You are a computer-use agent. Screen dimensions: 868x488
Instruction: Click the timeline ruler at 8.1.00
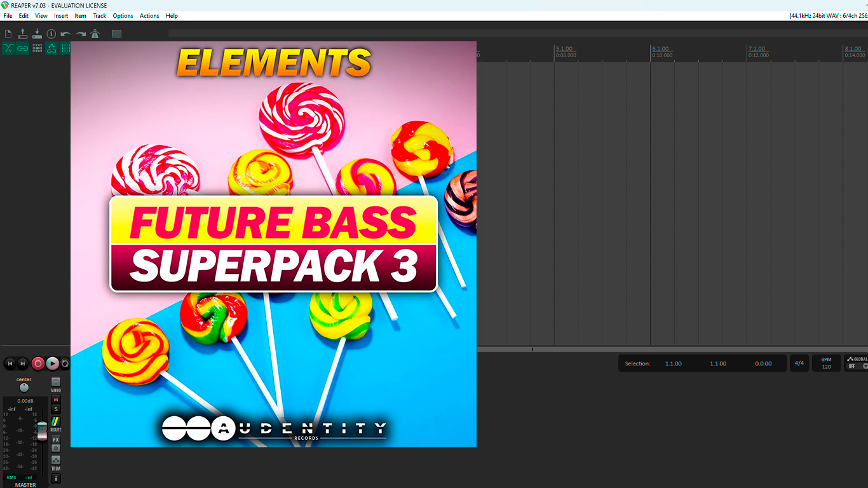click(853, 49)
